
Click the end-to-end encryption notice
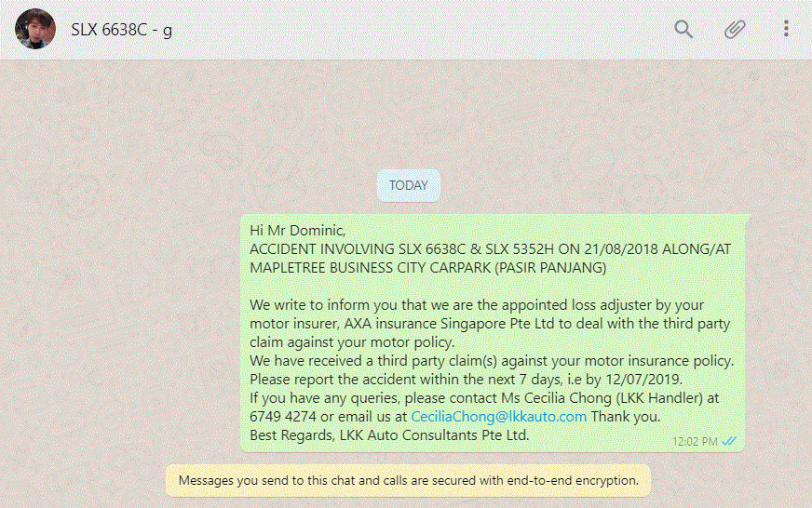[408, 481]
